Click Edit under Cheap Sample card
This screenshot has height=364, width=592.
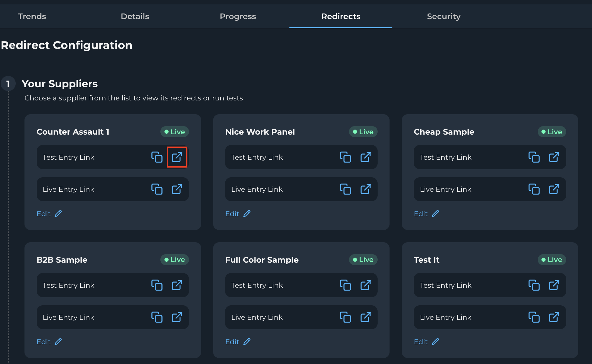coord(426,214)
